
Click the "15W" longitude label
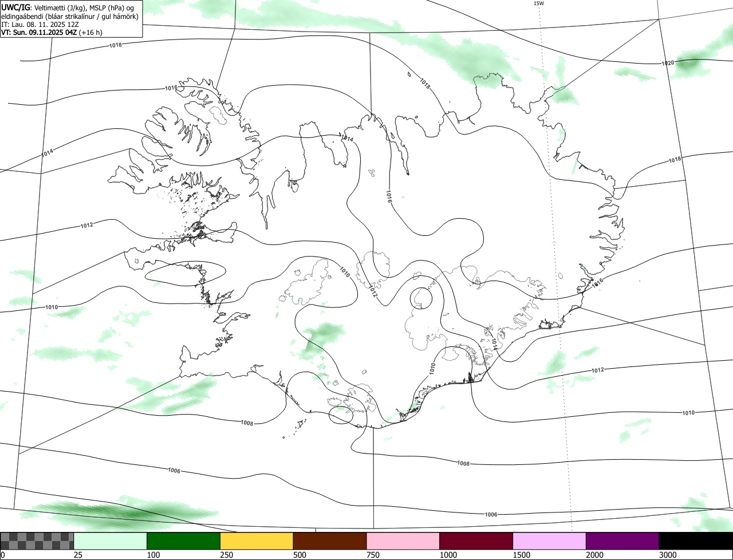click(x=538, y=3)
